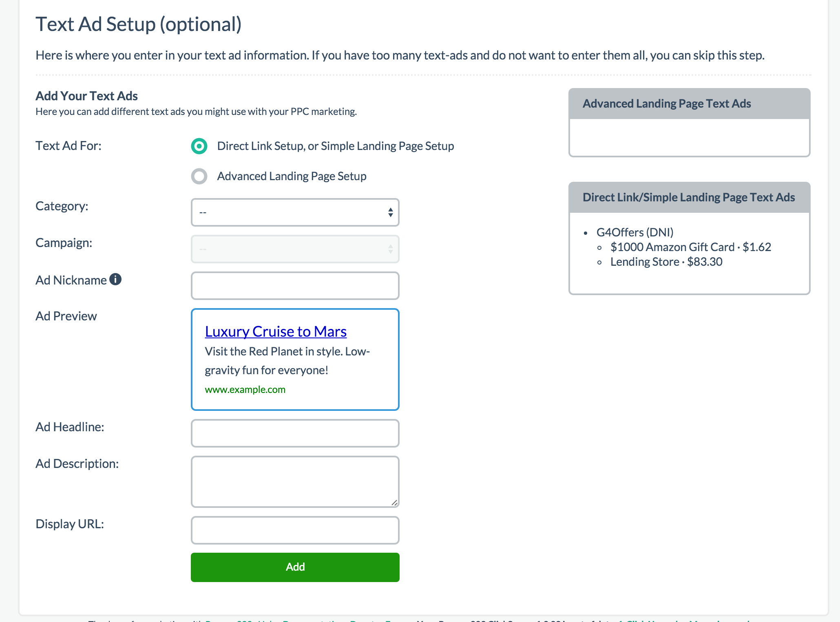The height and width of the screenshot is (622, 840).
Task: Open the Campaign dropdown
Action: point(295,249)
